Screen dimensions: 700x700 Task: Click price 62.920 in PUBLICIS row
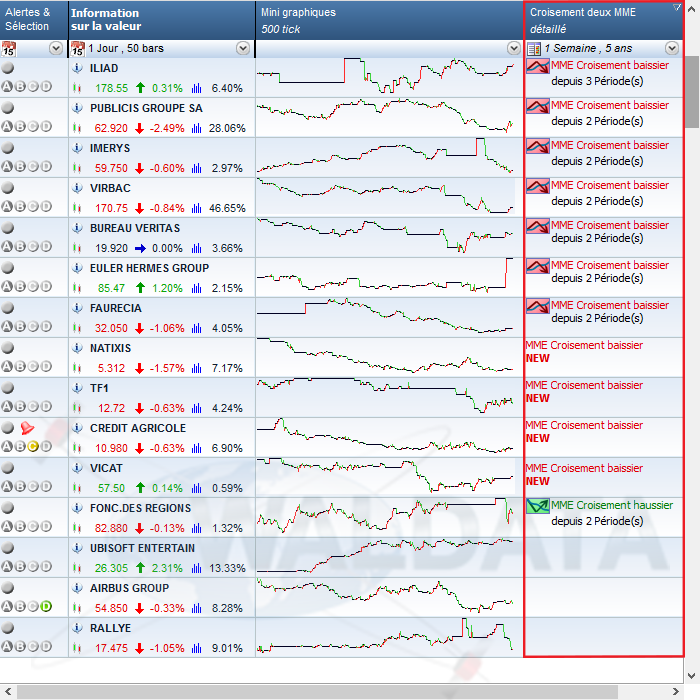click(111, 128)
